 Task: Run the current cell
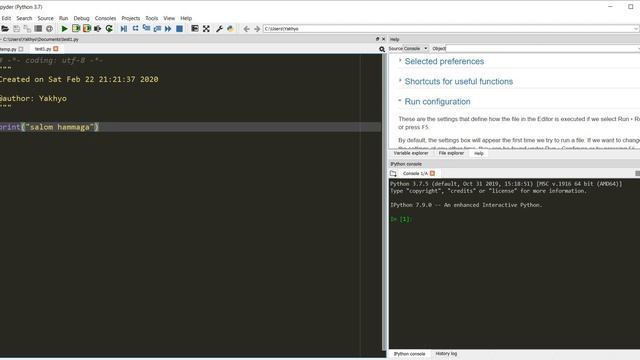76,29
